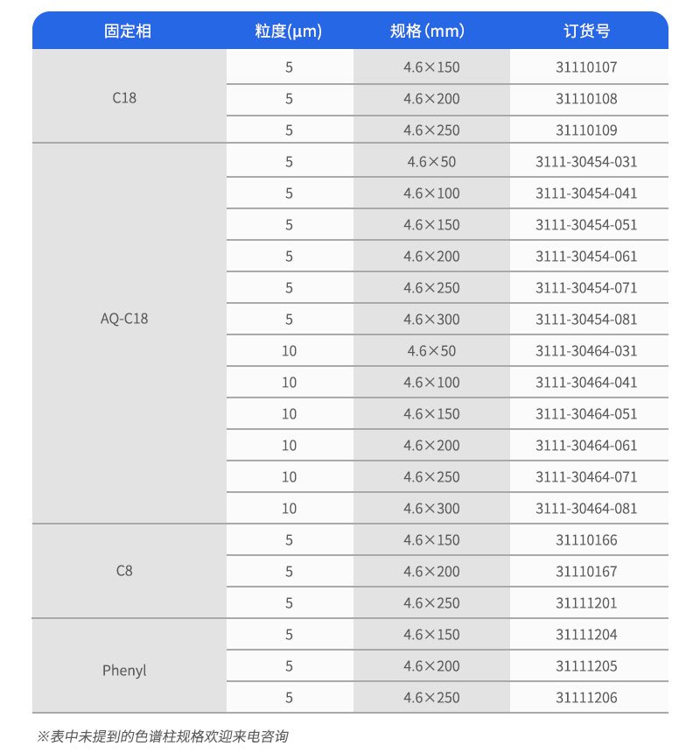This screenshot has height=753, width=700.
Task: Click order number 31110109
Action: 586,130
